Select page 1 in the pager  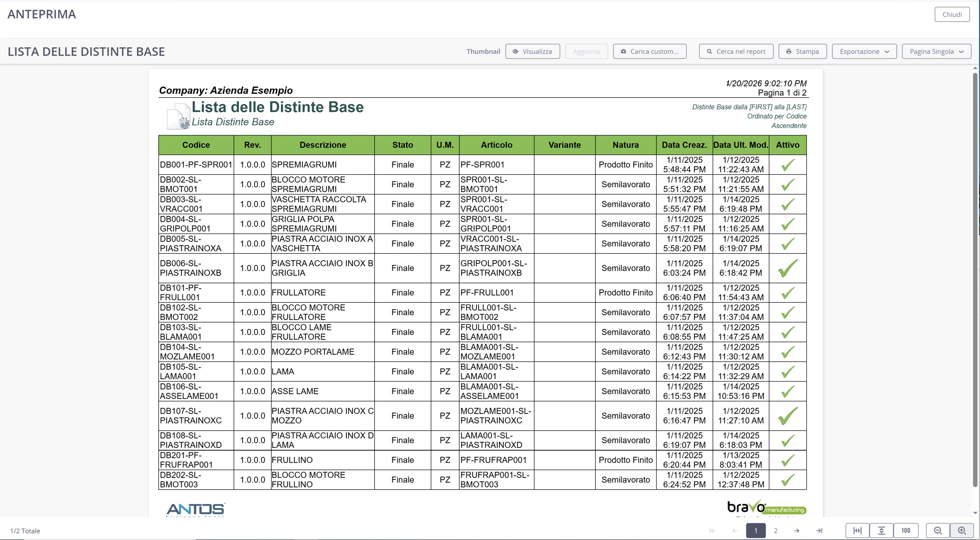(x=756, y=530)
